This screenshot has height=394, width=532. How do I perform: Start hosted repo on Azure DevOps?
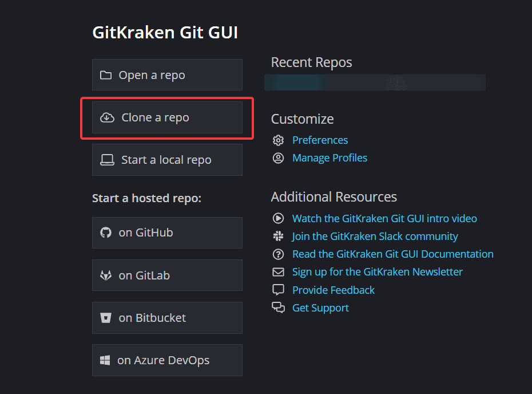(167, 360)
